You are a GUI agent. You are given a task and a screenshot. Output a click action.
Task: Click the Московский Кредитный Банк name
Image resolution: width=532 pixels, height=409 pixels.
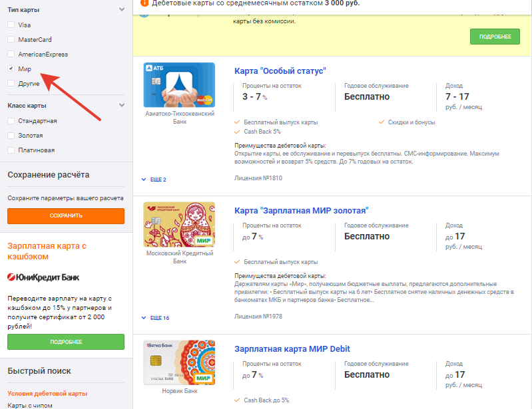coord(180,257)
